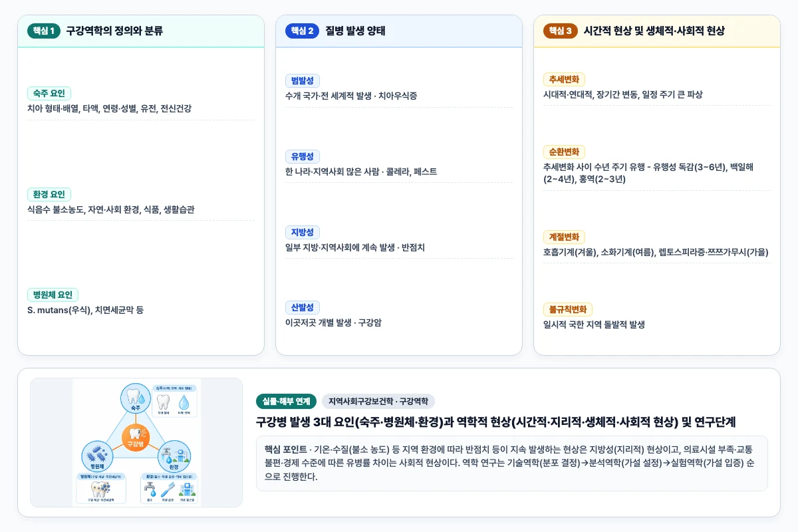Image resolution: width=798 pixels, height=532 pixels.
Task: Click the orange 구강병 center circle icon
Action: click(136, 437)
